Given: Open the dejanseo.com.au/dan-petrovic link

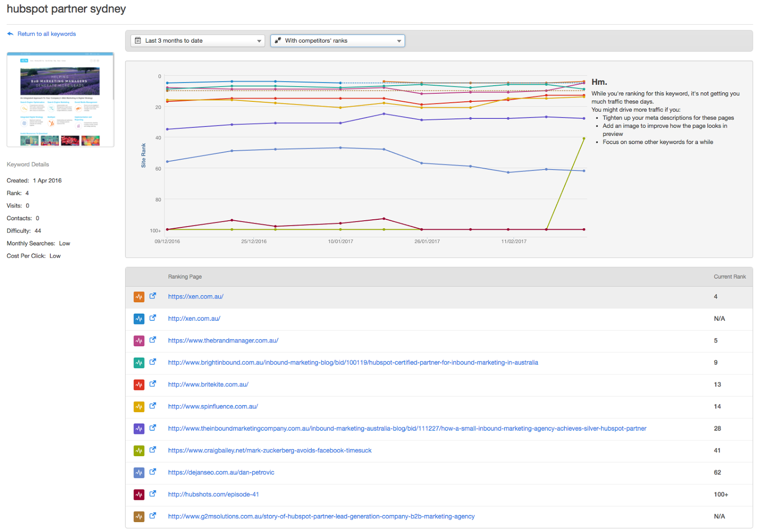Looking at the screenshot, I should pyautogui.click(x=221, y=472).
